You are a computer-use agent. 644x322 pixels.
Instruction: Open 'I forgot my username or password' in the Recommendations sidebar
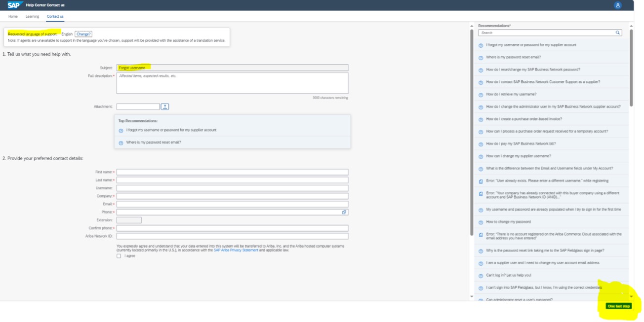coord(531,45)
